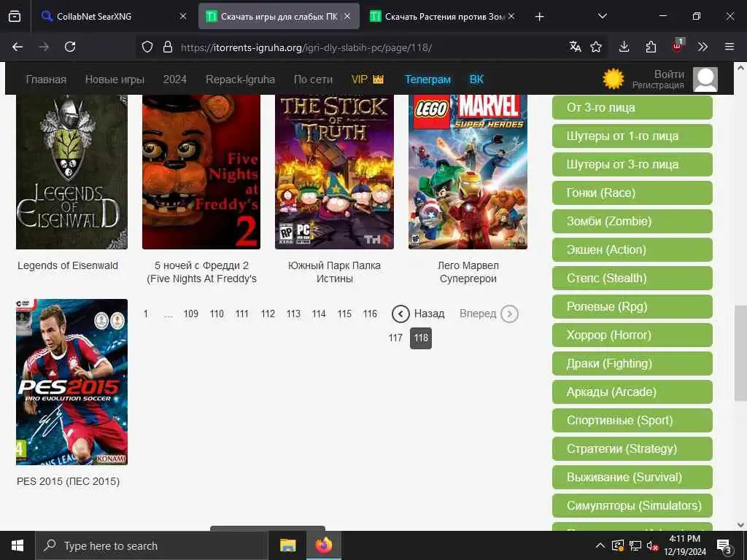The height and width of the screenshot is (560, 747).
Task: Open the uBlock Origin extension icon
Action: [x=678, y=46]
